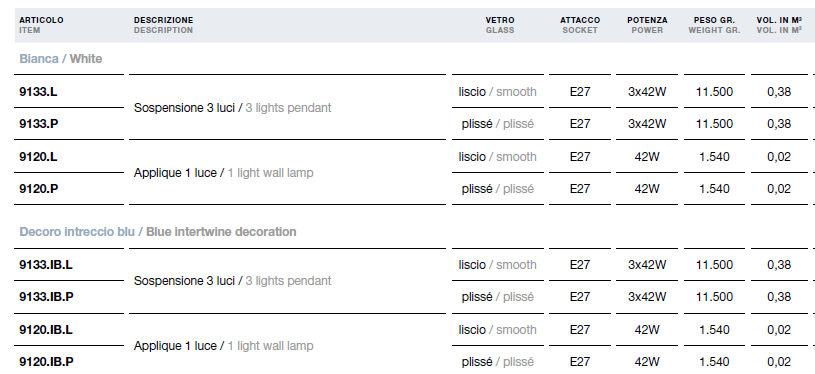
Task: Click item code 9120.P
Action: (38, 189)
